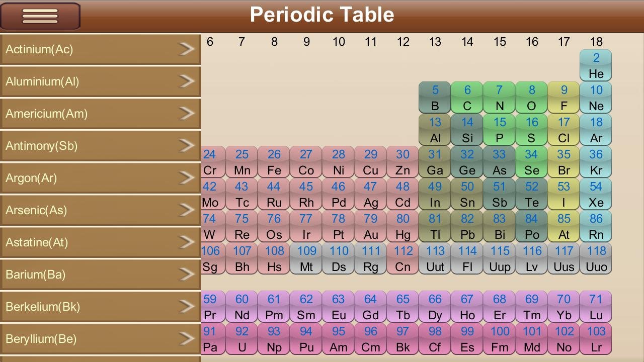This screenshot has height=362, width=644.
Task: Select the Tin (Sn) element tile
Action: [x=467, y=194]
